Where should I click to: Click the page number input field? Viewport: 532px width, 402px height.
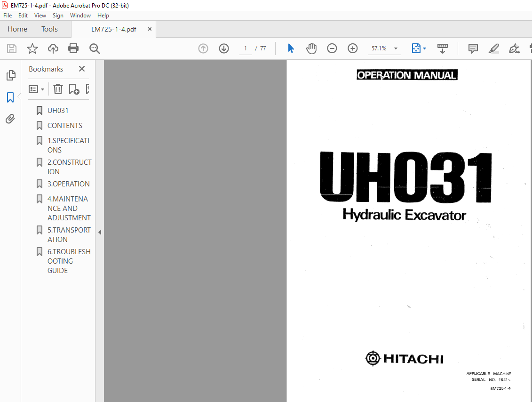(246, 48)
